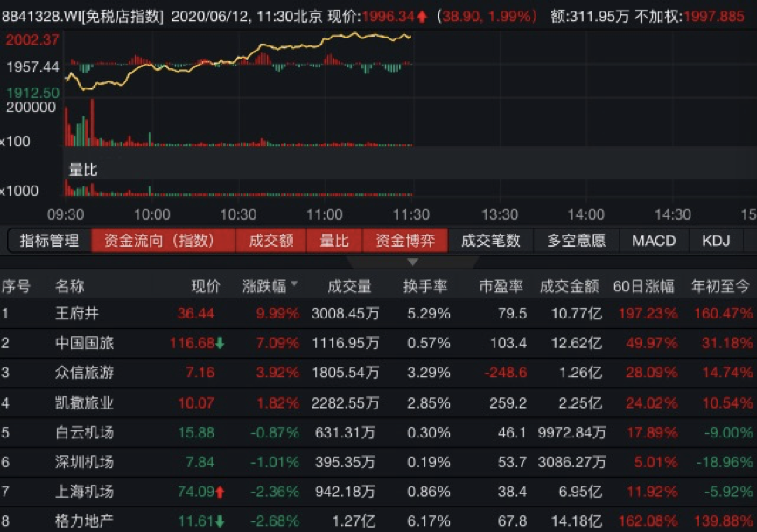This screenshot has width=757, height=532.
Task: Sort by 市盈率 column header
Action: pos(501,286)
